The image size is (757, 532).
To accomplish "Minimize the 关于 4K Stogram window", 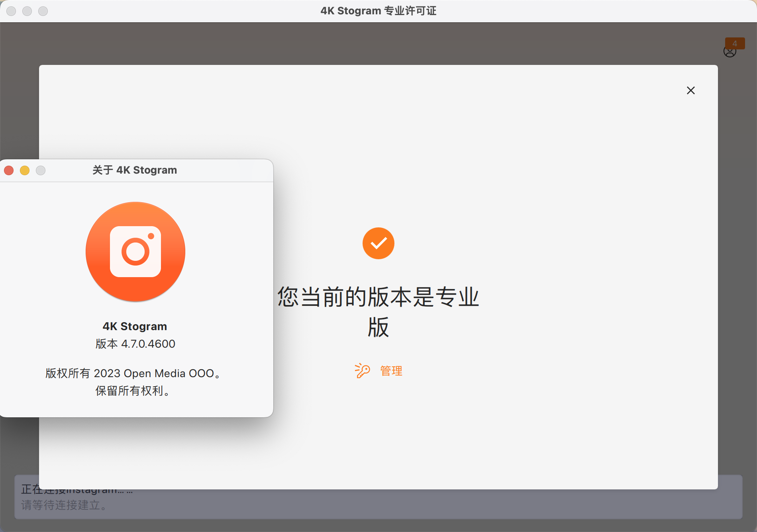I will (x=25, y=170).
